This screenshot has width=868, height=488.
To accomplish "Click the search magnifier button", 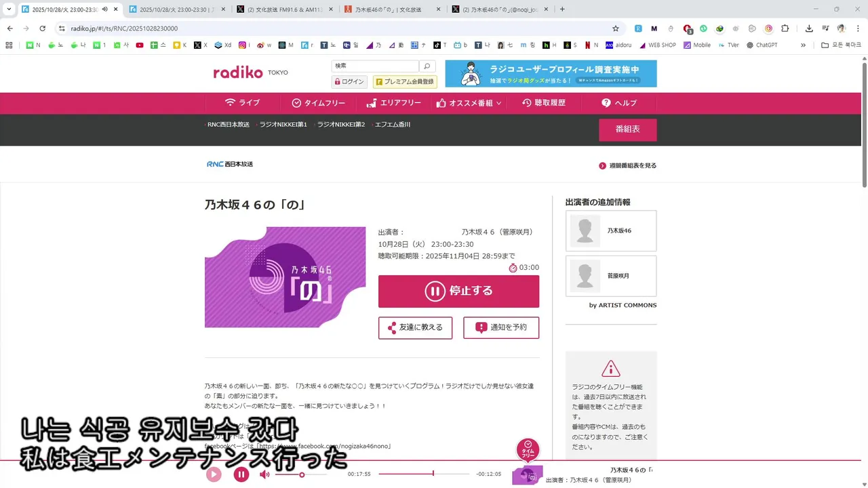I will pyautogui.click(x=427, y=66).
